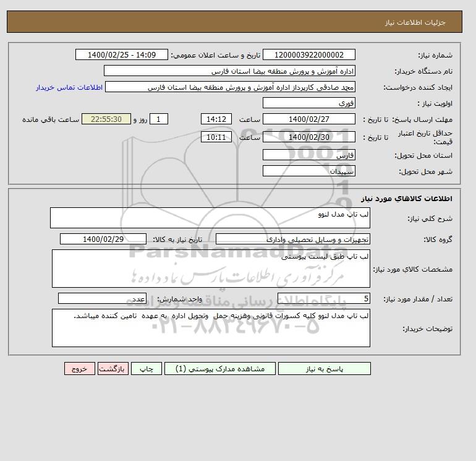Click the remaining time countdown 22:55:30

tap(106, 119)
